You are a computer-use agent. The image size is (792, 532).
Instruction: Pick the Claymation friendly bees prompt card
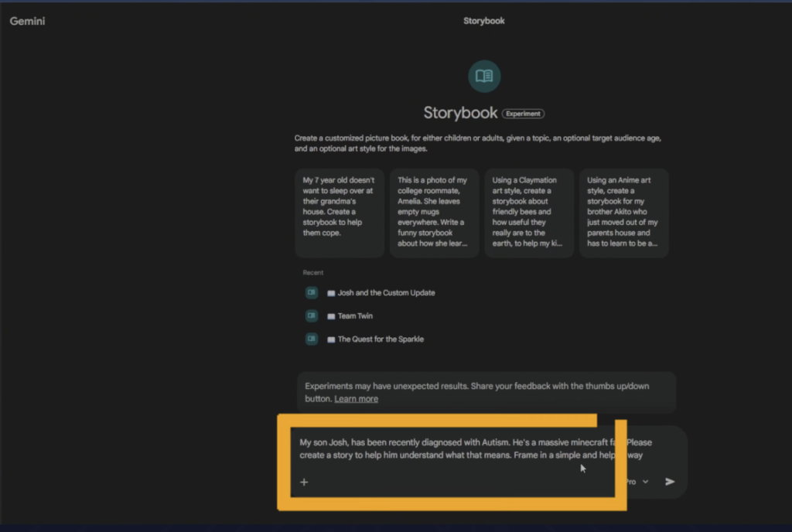point(529,213)
